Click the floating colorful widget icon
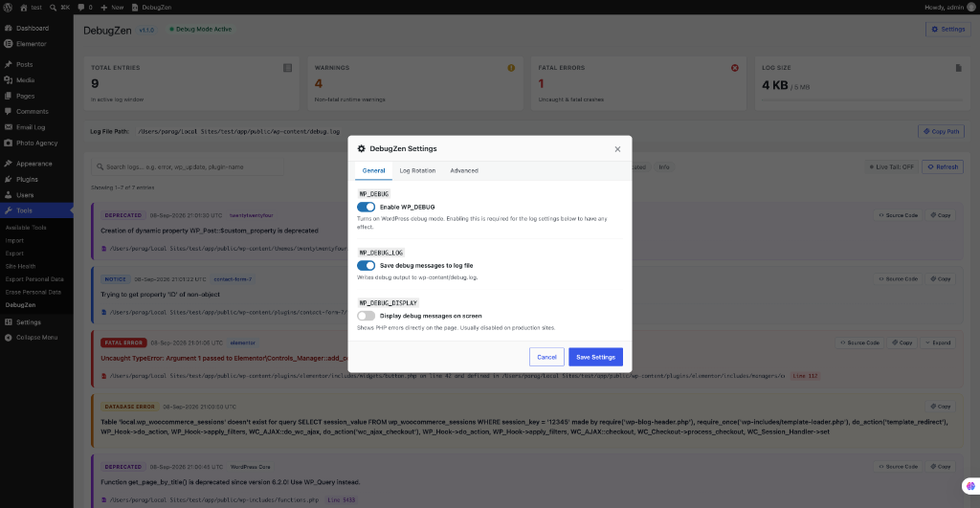 [970, 485]
